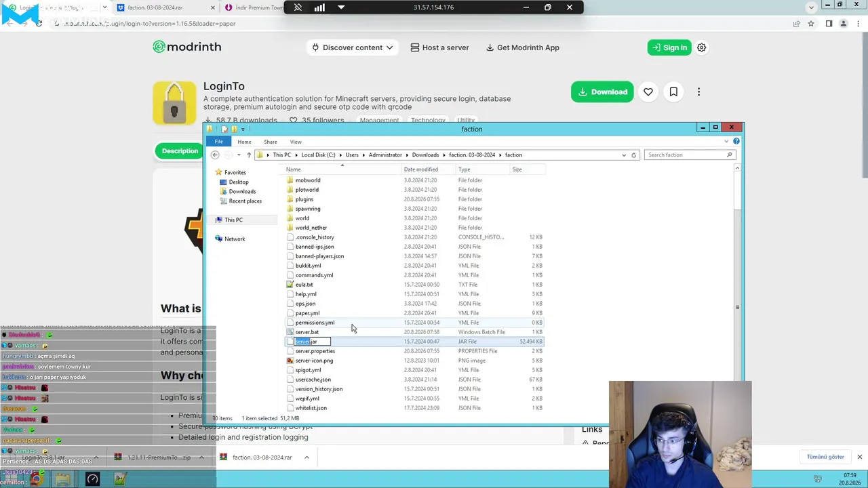Sort files by Type column header
The width and height of the screenshot is (868, 488).
(x=483, y=169)
